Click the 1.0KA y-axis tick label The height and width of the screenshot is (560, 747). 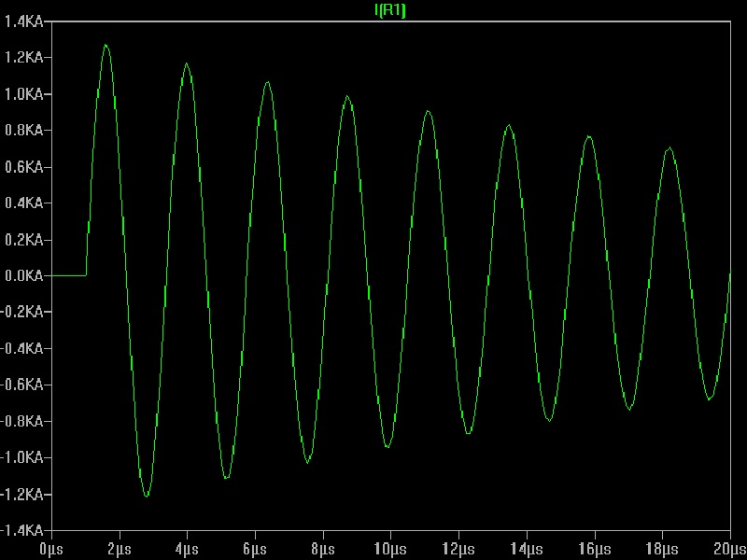click(23, 94)
